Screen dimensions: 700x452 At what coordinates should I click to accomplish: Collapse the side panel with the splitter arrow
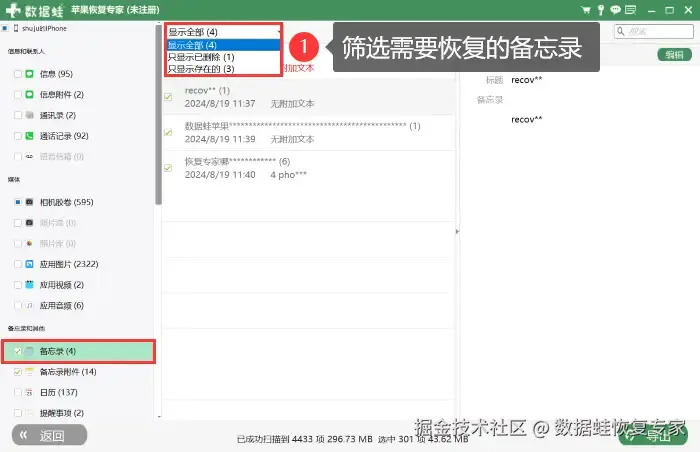[x=457, y=231]
